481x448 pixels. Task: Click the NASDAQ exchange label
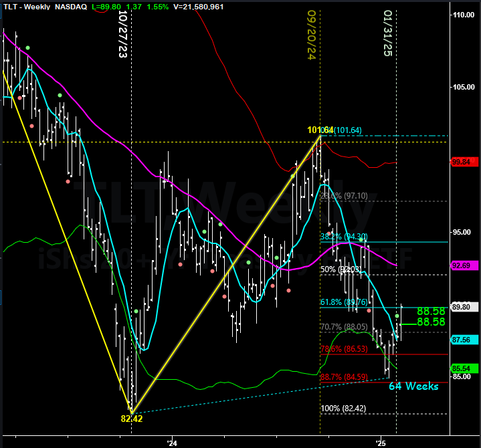[x=71, y=7]
